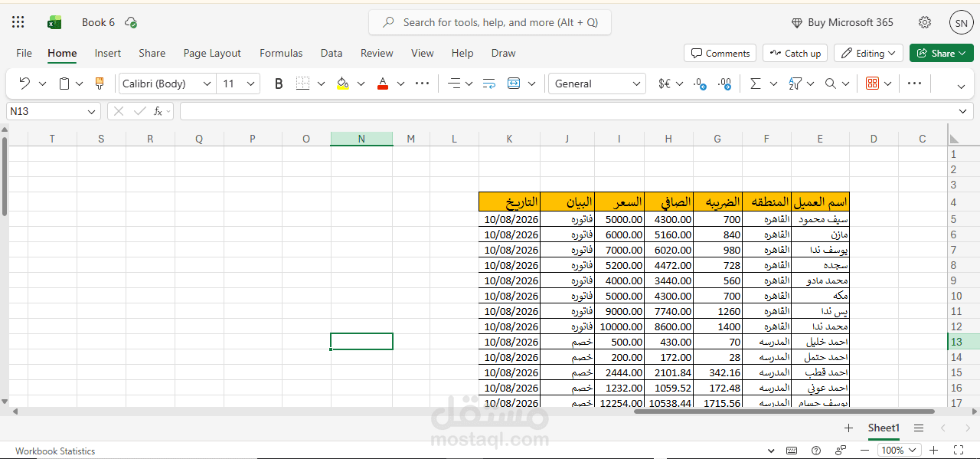The width and height of the screenshot is (980, 459).
Task: Switch to the Draw tab
Action: [503, 53]
